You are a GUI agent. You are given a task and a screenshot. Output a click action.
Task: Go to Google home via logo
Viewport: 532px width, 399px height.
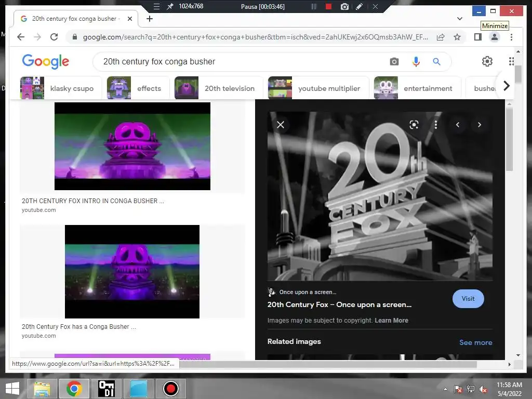coord(46,61)
